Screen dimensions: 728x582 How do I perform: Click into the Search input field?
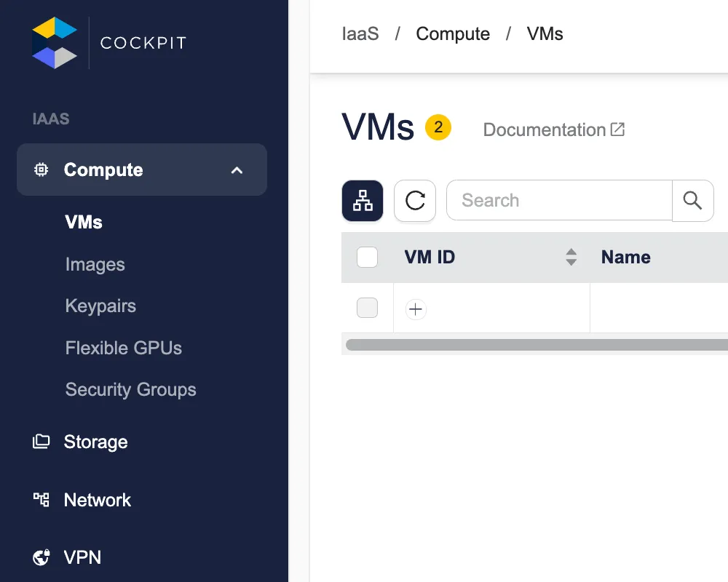click(558, 201)
